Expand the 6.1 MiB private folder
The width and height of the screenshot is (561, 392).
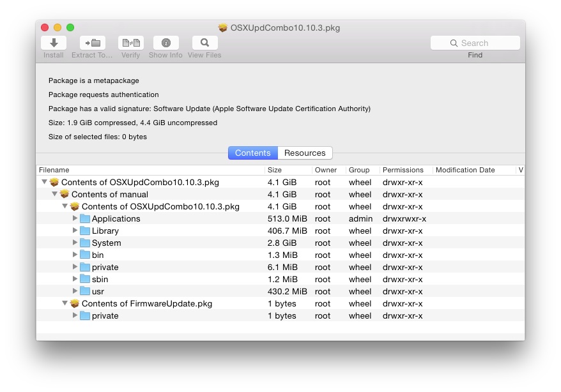pos(75,267)
